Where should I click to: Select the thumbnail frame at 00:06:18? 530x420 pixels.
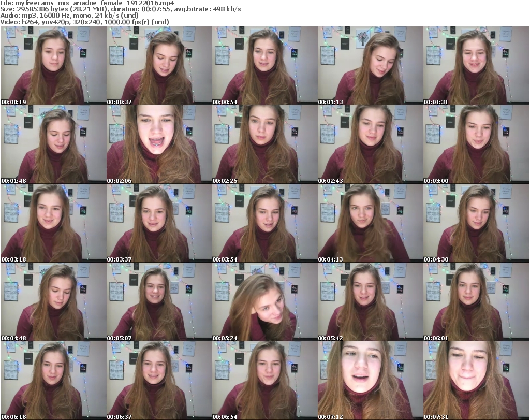(53, 381)
